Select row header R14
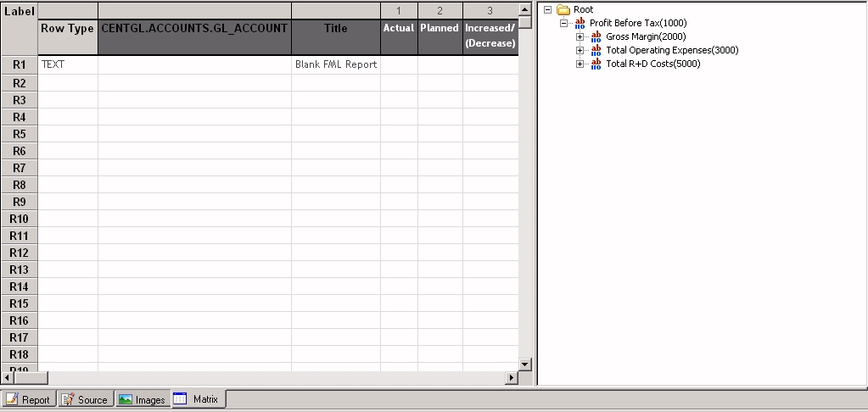The height and width of the screenshot is (412, 868). 19,287
